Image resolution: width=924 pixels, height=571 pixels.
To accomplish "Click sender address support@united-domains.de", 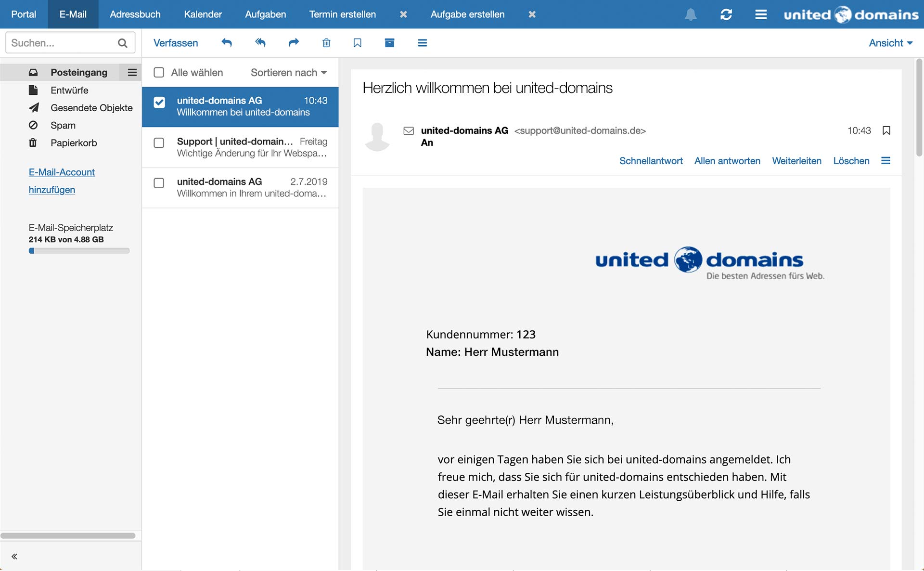I will click(x=580, y=130).
